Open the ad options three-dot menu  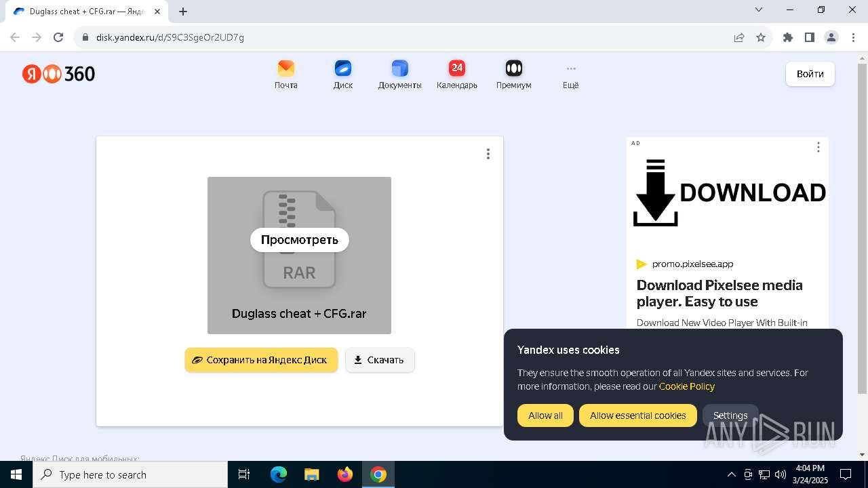[x=818, y=147]
